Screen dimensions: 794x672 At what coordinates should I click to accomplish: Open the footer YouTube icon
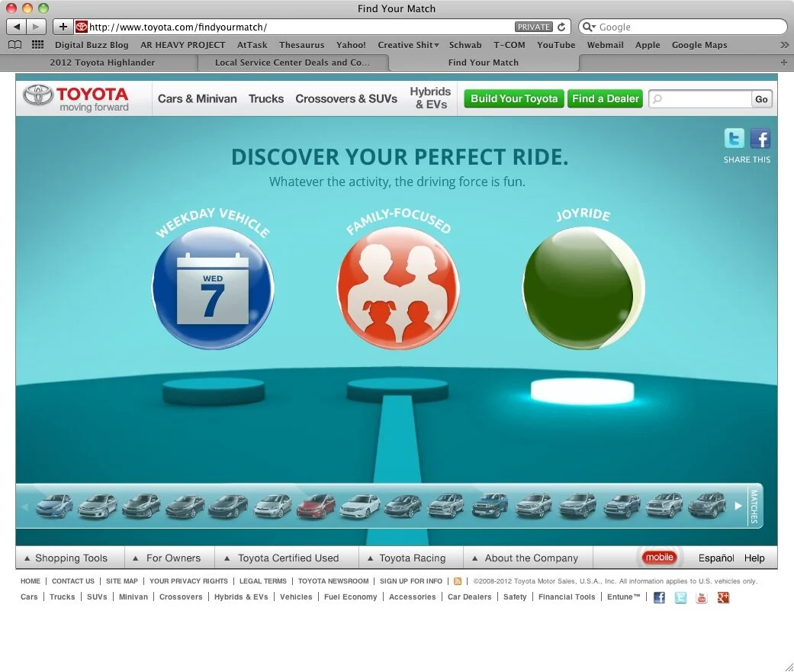pyautogui.click(x=702, y=597)
